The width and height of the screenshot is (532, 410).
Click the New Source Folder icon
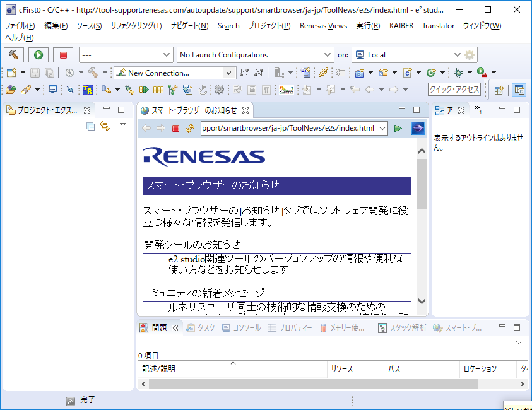pos(383,73)
